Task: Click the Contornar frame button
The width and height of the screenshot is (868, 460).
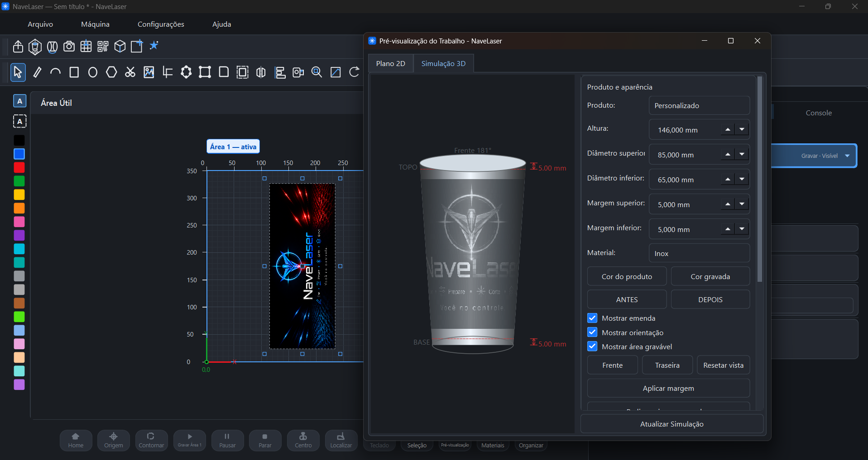Action: [x=152, y=441]
